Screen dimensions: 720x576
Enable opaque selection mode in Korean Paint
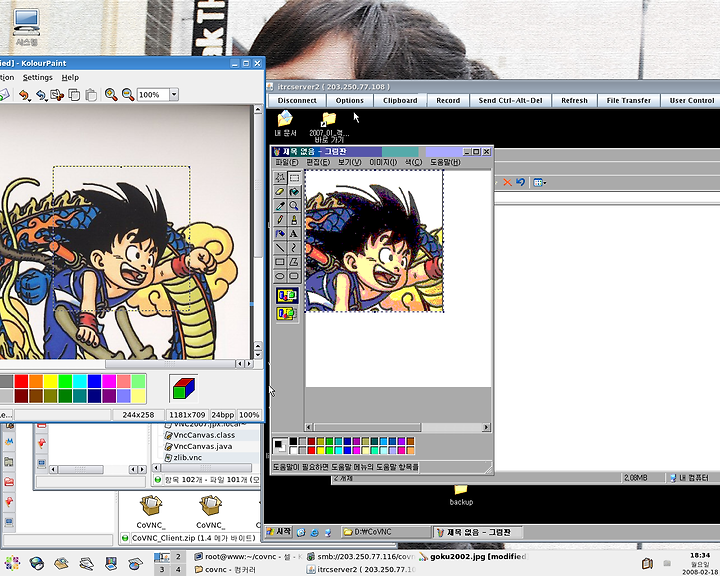pyautogui.click(x=287, y=295)
